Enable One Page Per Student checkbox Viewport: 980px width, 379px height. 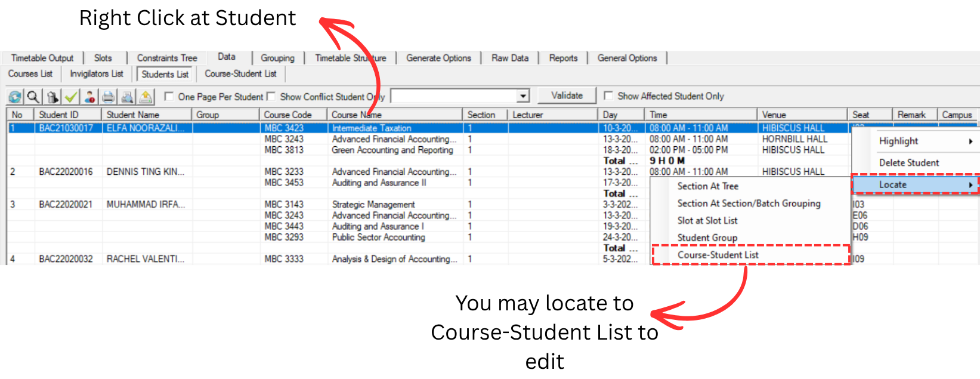point(169,96)
